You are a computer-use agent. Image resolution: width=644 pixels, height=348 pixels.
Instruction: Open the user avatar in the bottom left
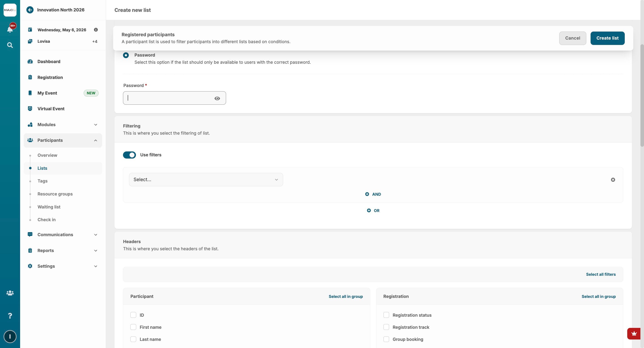click(x=10, y=337)
